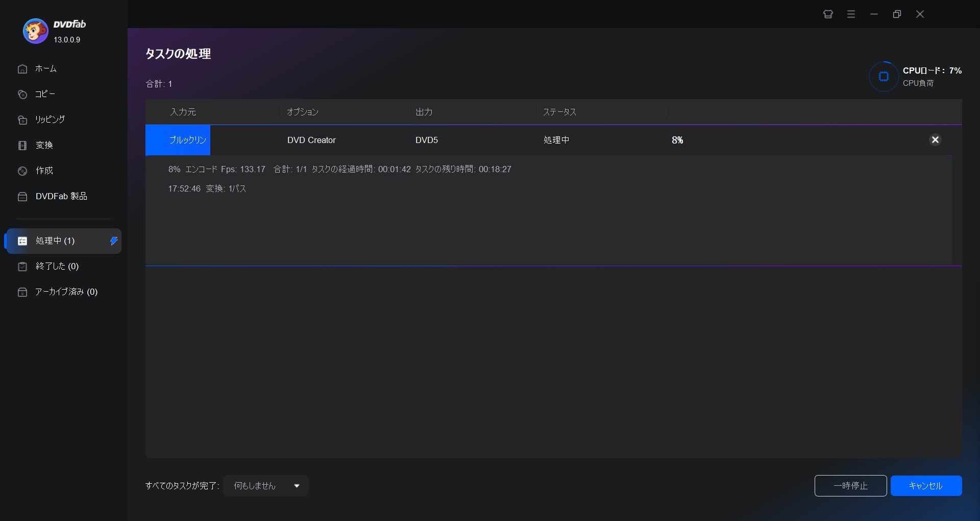Click the 処理中 status cell
980x521 pixels.
(x=556, y=140)
